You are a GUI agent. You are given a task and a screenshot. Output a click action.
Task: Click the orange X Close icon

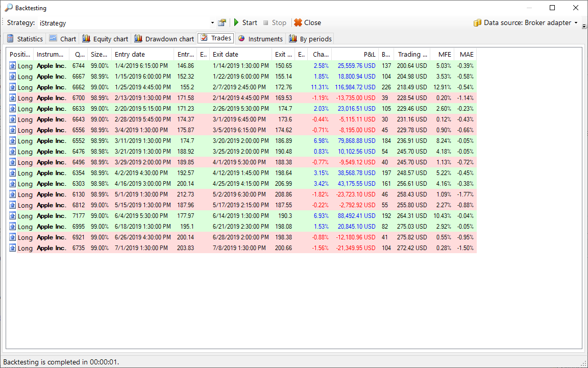click(x=298, y=22)
